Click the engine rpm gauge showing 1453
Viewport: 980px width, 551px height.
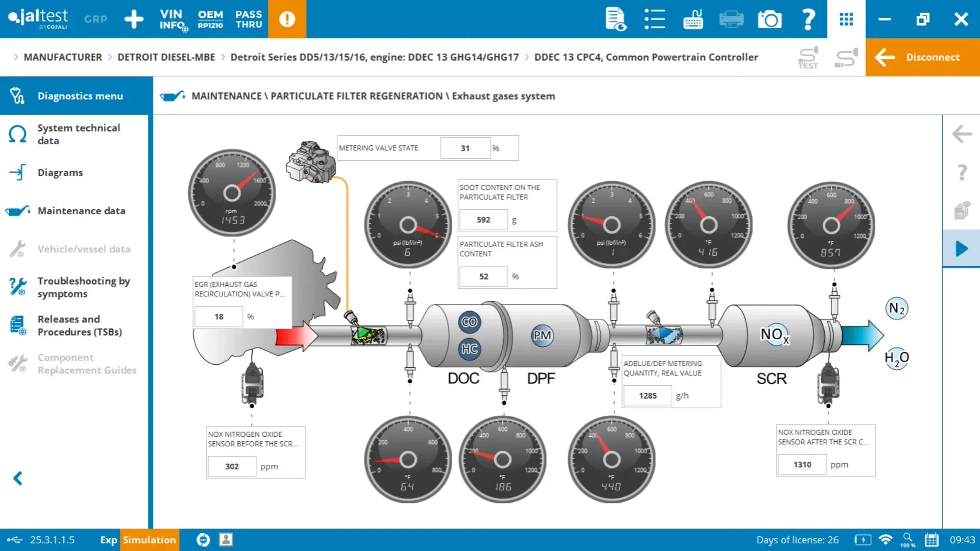pos(232,193)
